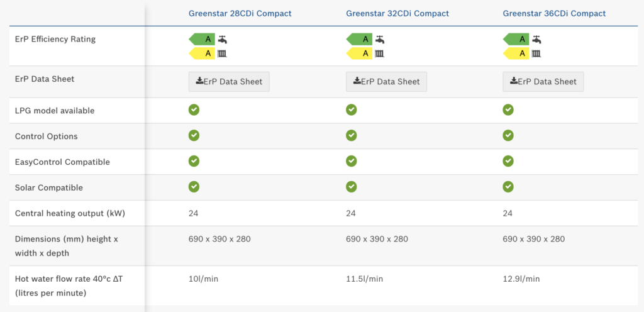Click LPG model available checkmark for 28CDi

(x=194, y=109)
